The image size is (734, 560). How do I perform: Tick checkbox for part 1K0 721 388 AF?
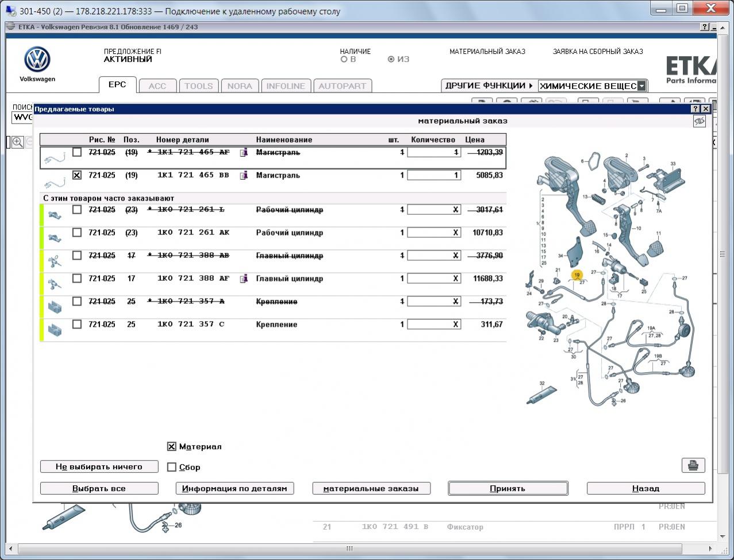pyautogui.click(x=77, y=279)
